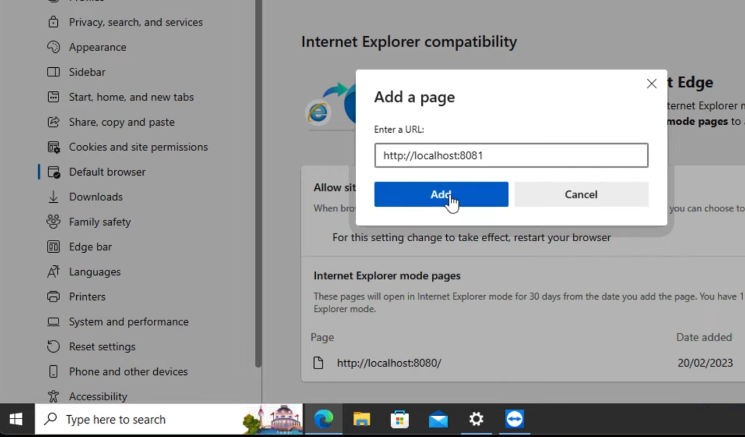The image size is (745, 437).
Task: Open Sidebar settings
Action: pyautogui.click(x=87, y=72)
